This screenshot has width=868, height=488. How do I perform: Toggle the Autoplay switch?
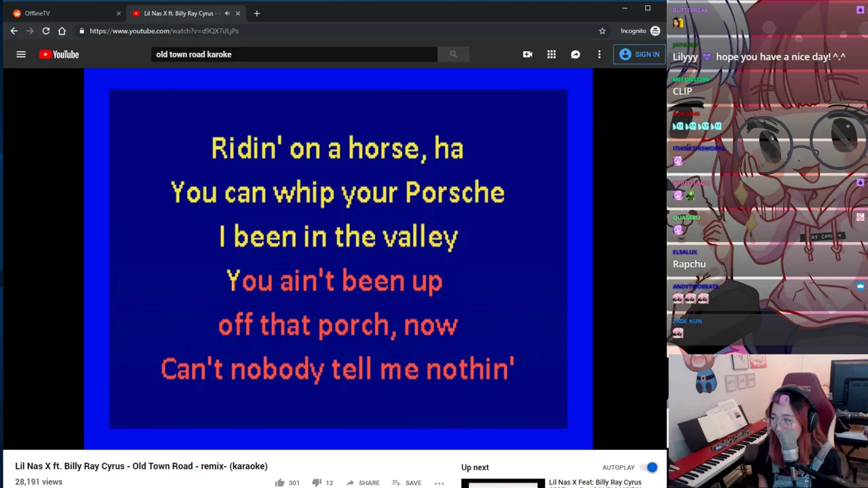pyautogui.click(x=650, y=467)
